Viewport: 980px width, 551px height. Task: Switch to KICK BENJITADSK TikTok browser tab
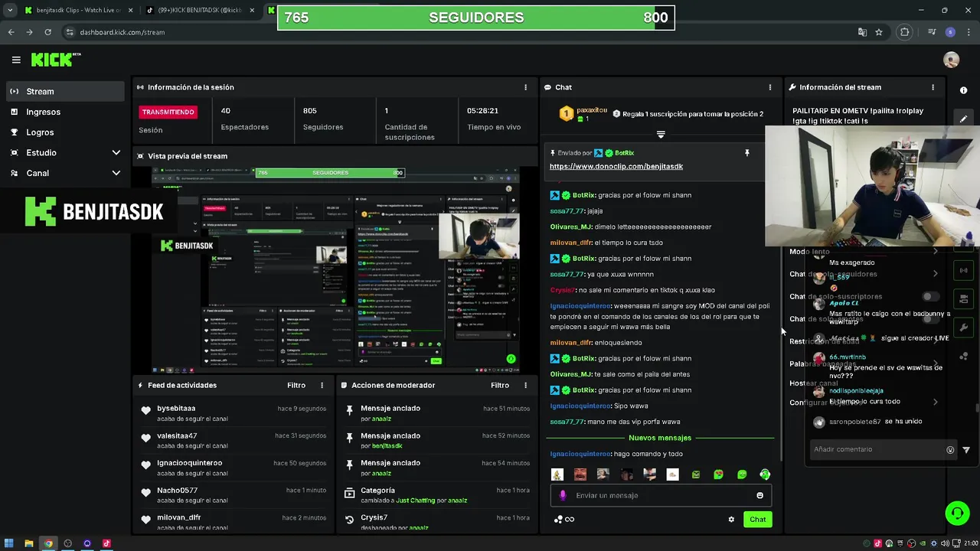pos(201,10)
